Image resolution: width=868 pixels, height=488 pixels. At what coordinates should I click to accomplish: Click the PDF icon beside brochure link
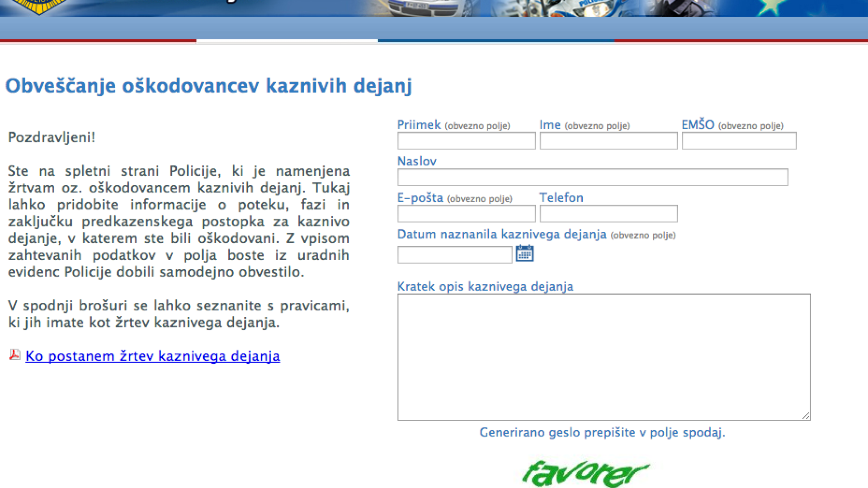point(14,355)
